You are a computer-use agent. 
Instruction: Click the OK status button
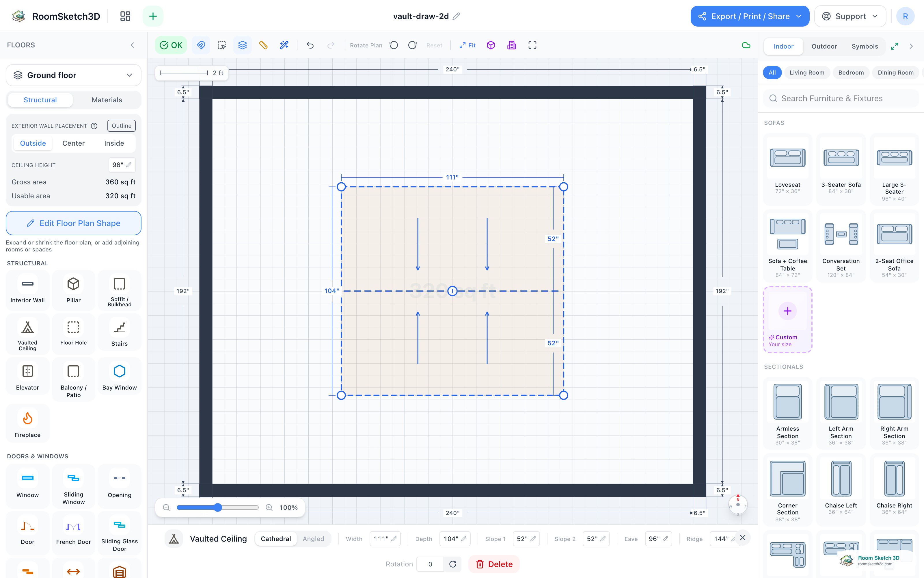(171, 45)
